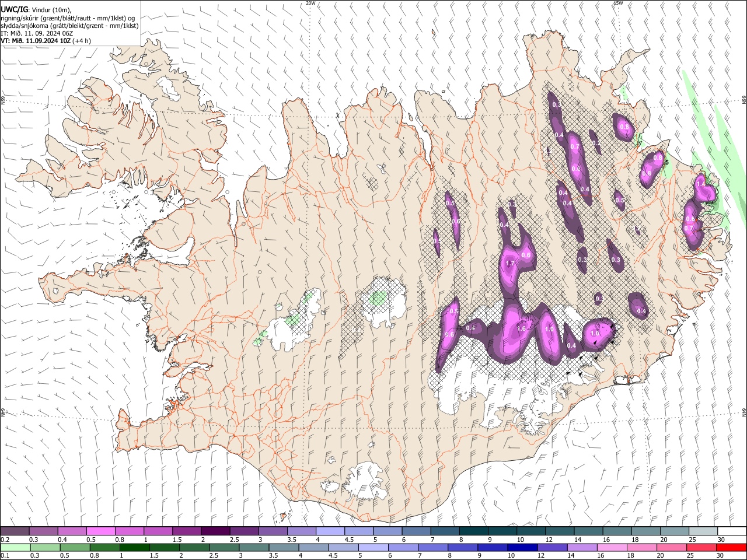
Task: Click the 'VT: Mið. 11.09.2024 10Z' valid time
Action: pos(36,41)
